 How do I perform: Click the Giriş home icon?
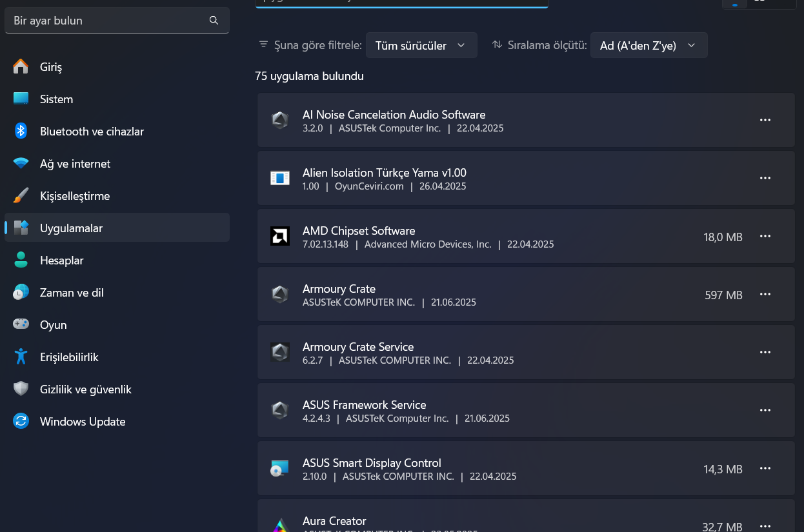pyautogui.click(x=21, y=66)
